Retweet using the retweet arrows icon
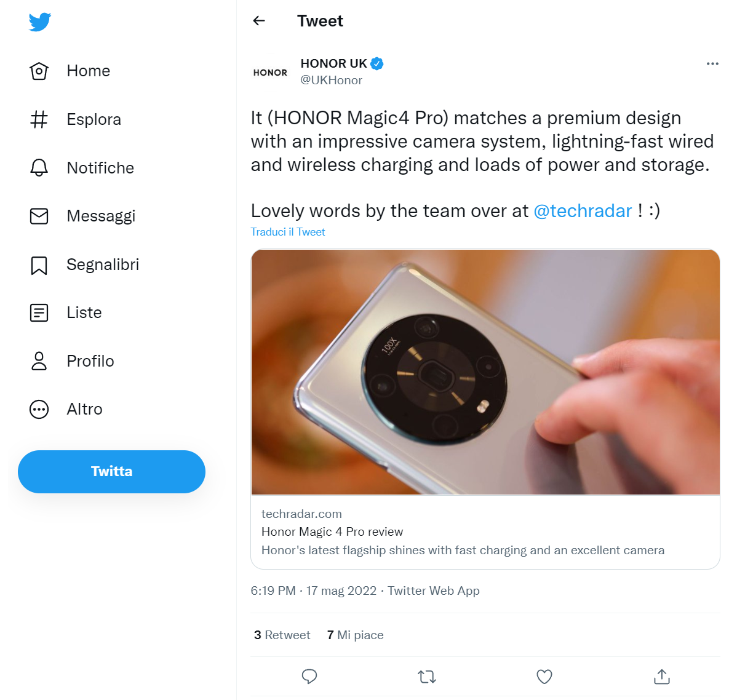This screenshot has width=729, height=700. (x=427, y=677)
